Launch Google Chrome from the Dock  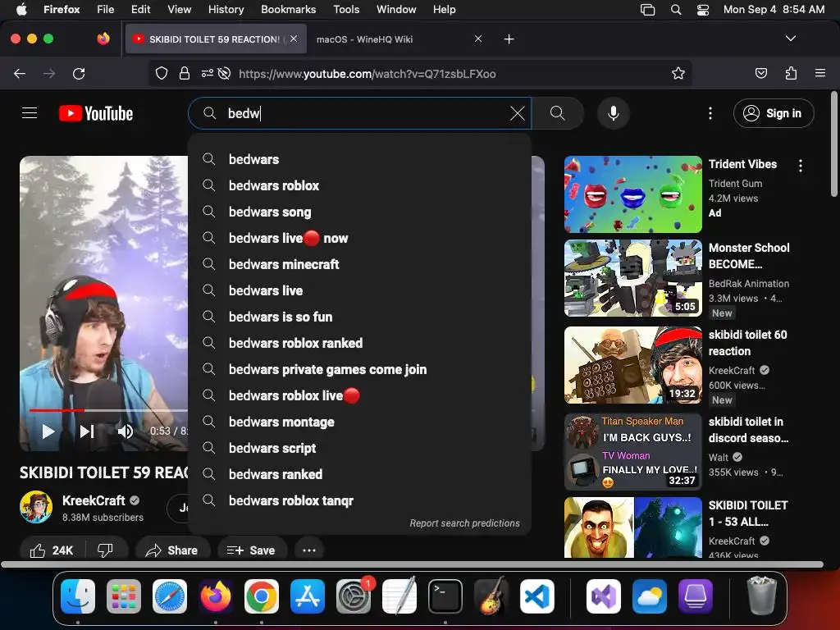(262, 596)
